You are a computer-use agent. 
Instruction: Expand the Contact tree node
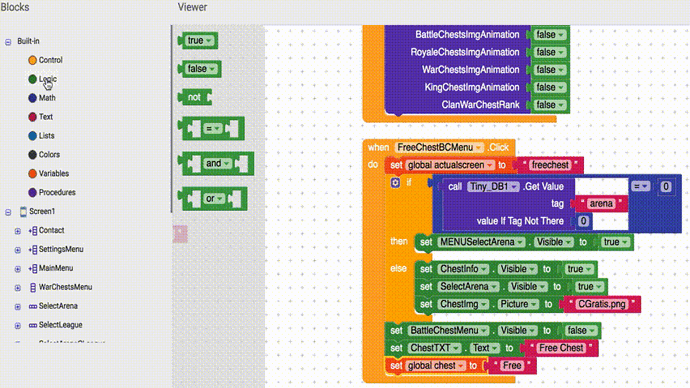[18, 231]
